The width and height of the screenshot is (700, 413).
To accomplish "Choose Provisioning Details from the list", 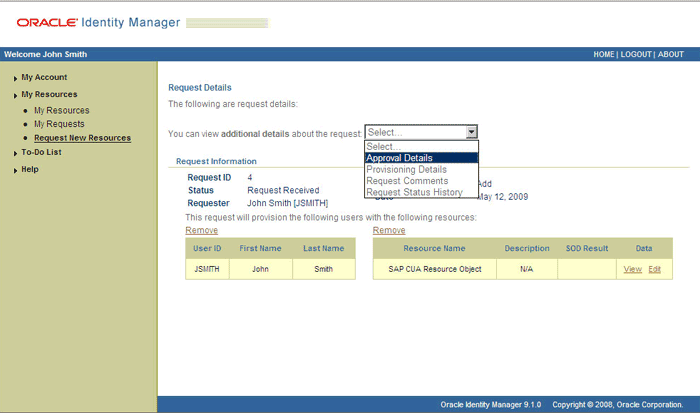I will pos(421,170).
